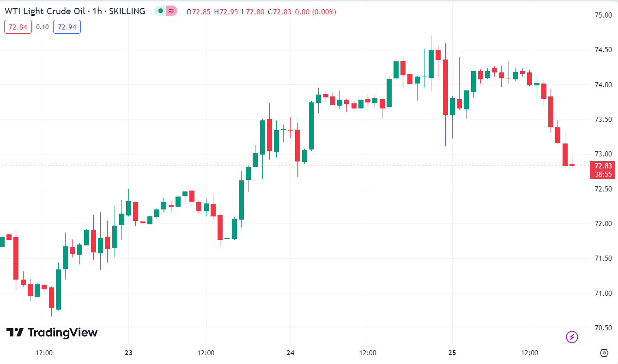This screenshot has width=618, height=364.
Task: Click the red 72.83 current price label
Action: tap(603, 166)
